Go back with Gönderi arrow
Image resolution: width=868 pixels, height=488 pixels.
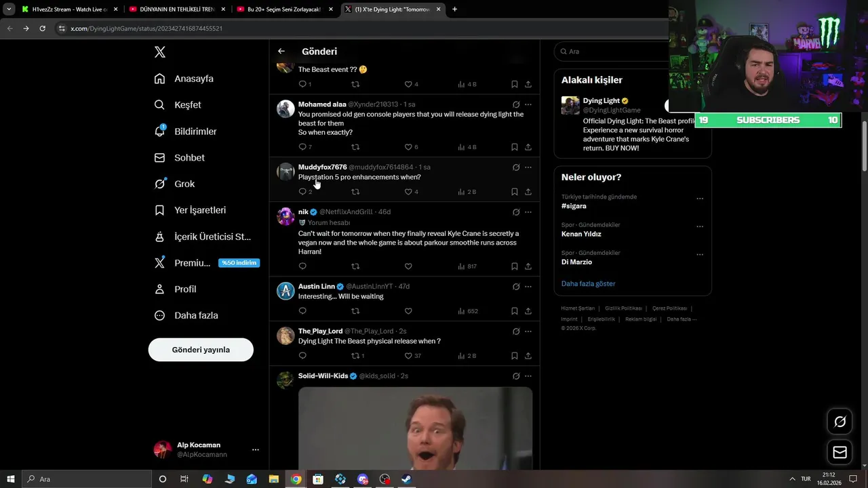click(281, 52)
